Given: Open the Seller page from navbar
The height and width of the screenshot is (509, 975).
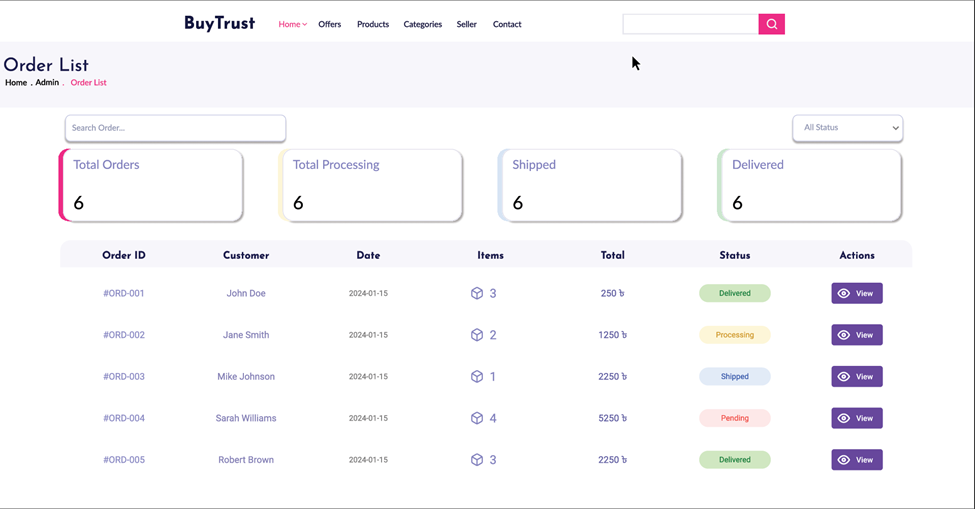Looking at the screenshot, I should click(x=466, y=24).
